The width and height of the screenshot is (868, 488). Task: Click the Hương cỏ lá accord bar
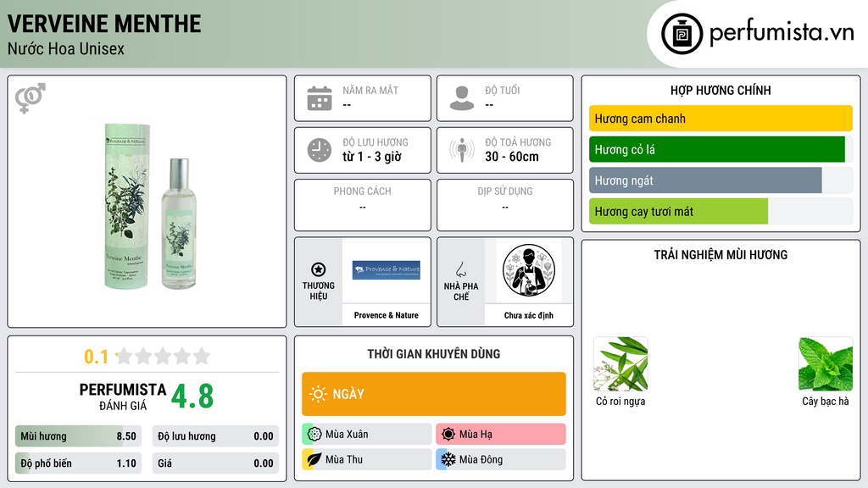pos(721,149)
